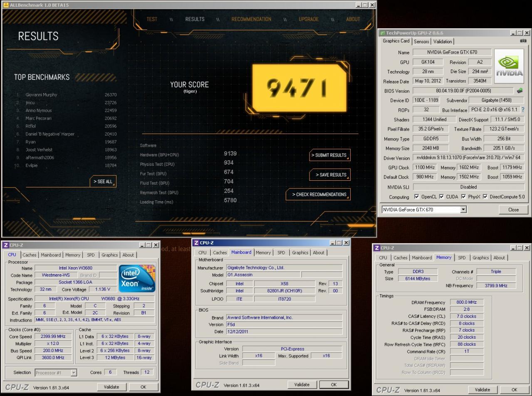
Task: Open Mainboard tab in CPU-Z Memory window
Action: 422,258
